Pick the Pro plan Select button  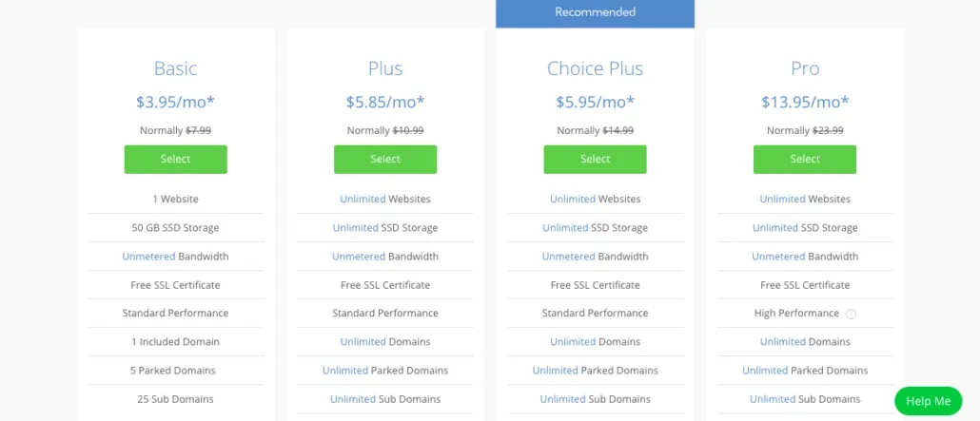pos(805,159)
